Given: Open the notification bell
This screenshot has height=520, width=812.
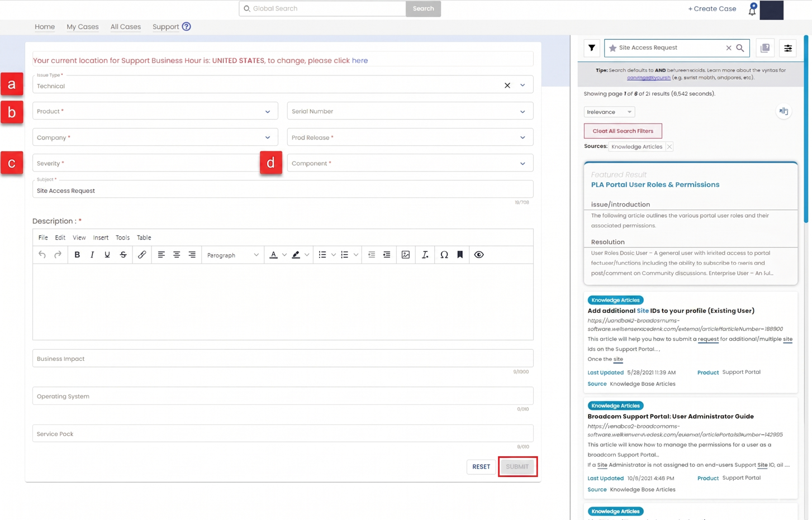Looking at the screenshot, I should point(752,10).
